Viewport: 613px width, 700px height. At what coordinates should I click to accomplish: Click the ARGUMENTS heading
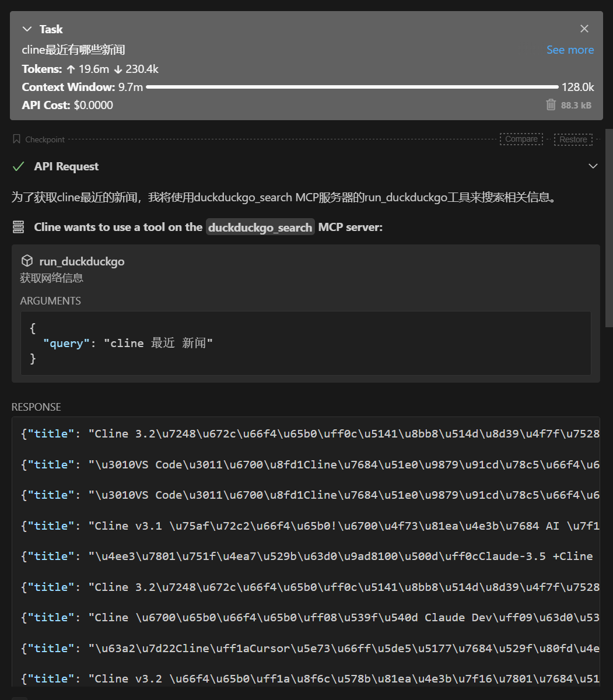(51, 301)
